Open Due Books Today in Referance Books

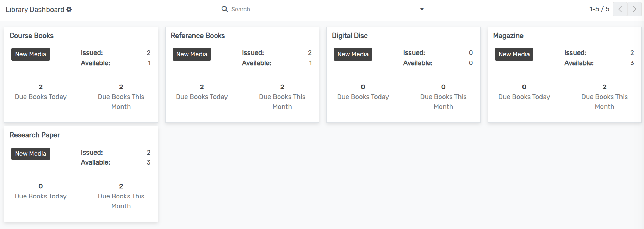(x=202, y=92)
